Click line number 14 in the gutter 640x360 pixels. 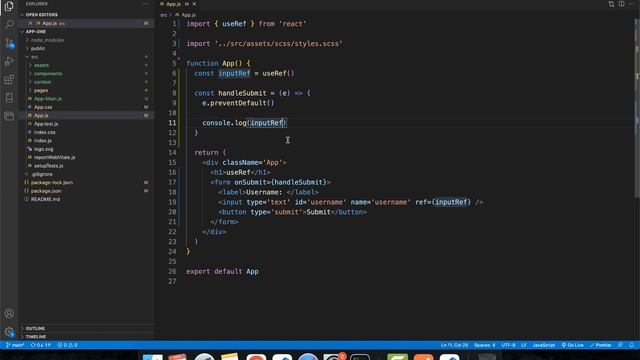click(x=172, y=153)
